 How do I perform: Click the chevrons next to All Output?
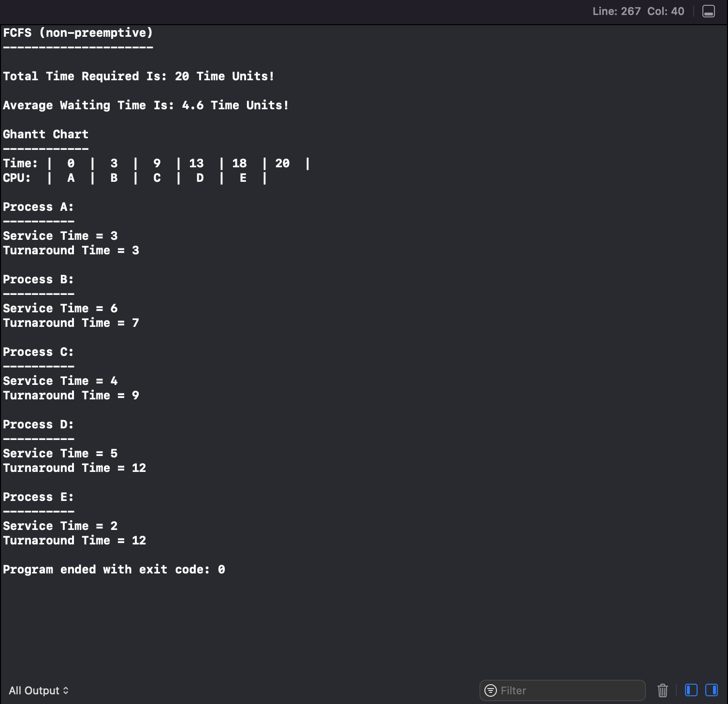pos(65,690)
